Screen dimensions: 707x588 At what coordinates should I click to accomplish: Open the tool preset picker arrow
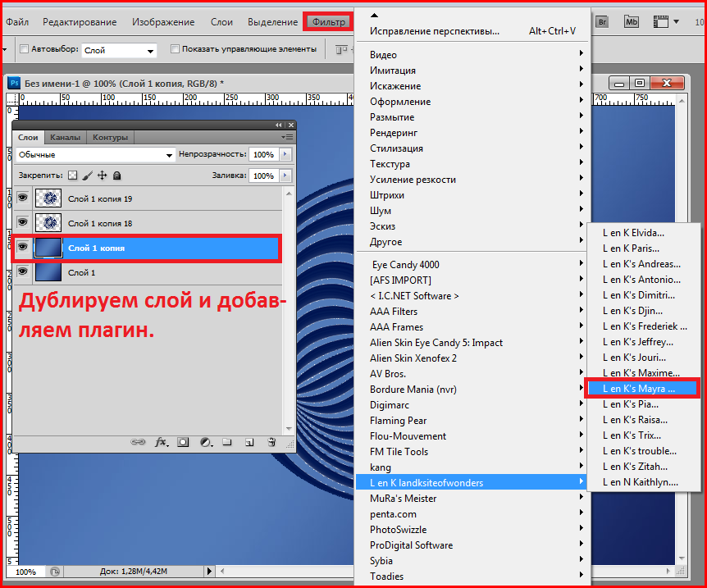click(x=4, y=49)
